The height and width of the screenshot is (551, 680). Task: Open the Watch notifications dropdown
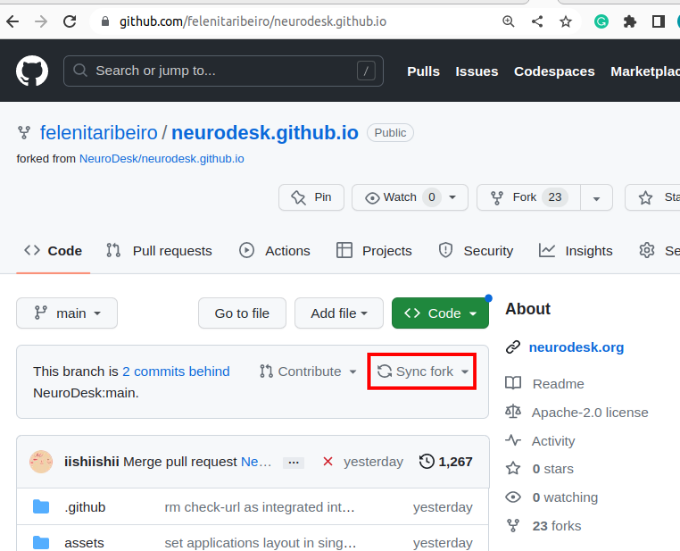[x=410, y=197]
